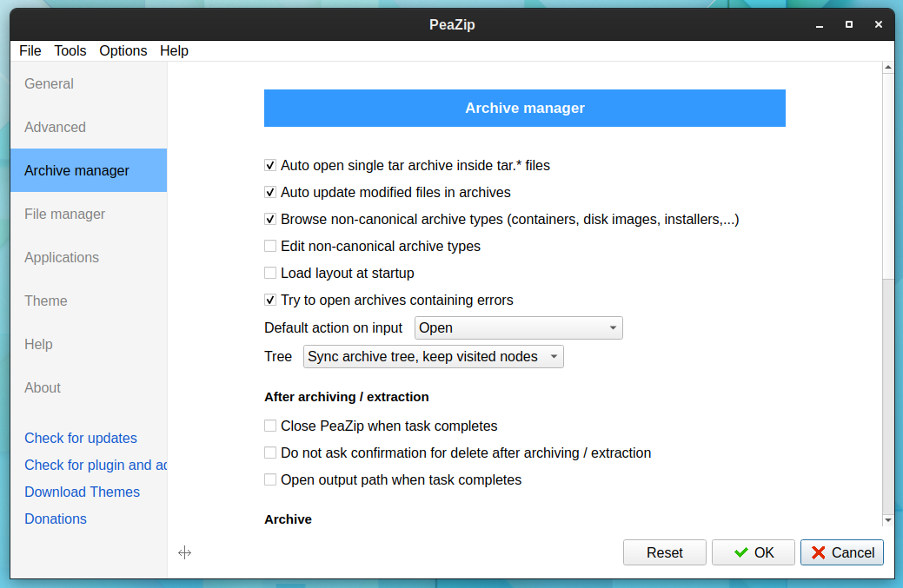Viewport: 903px width, 588px height.
Task: Click the Check for updates link
Action: point(81,439)
